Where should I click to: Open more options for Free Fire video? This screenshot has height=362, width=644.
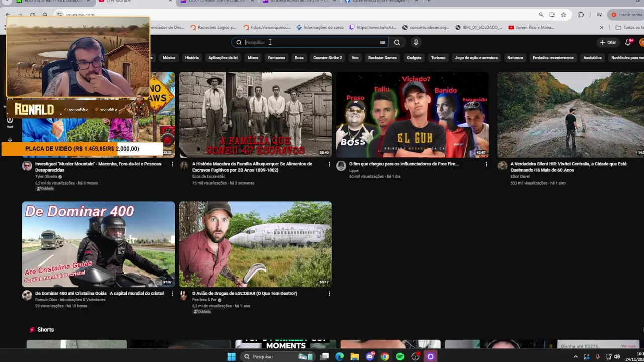pos(486,164)
